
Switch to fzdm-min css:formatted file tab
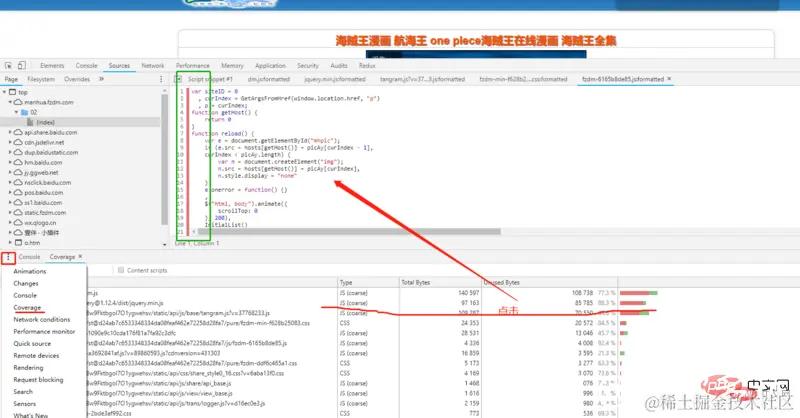pos(523,79)
